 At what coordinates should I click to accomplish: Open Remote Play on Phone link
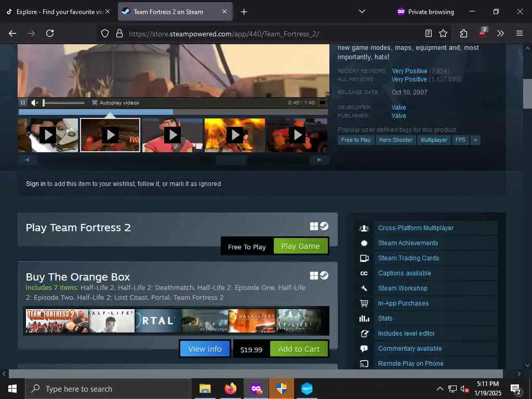[x=410, y=363]
